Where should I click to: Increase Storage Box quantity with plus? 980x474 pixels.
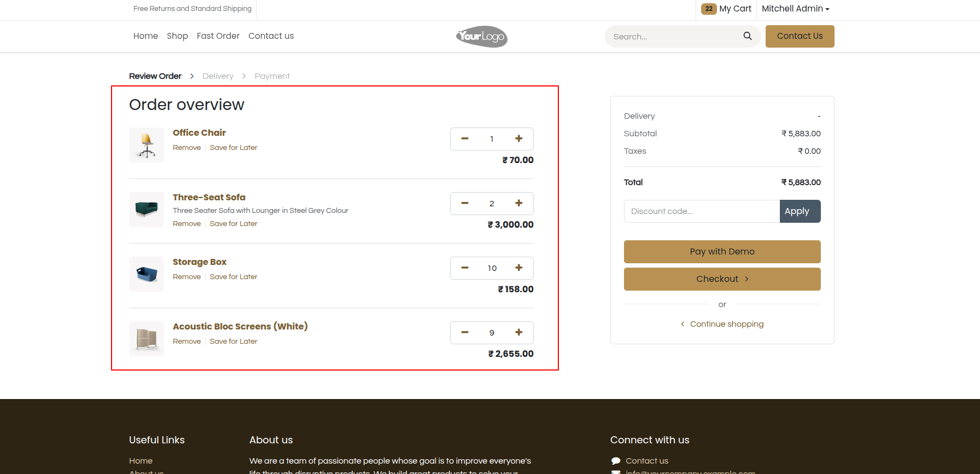point(519,268)
